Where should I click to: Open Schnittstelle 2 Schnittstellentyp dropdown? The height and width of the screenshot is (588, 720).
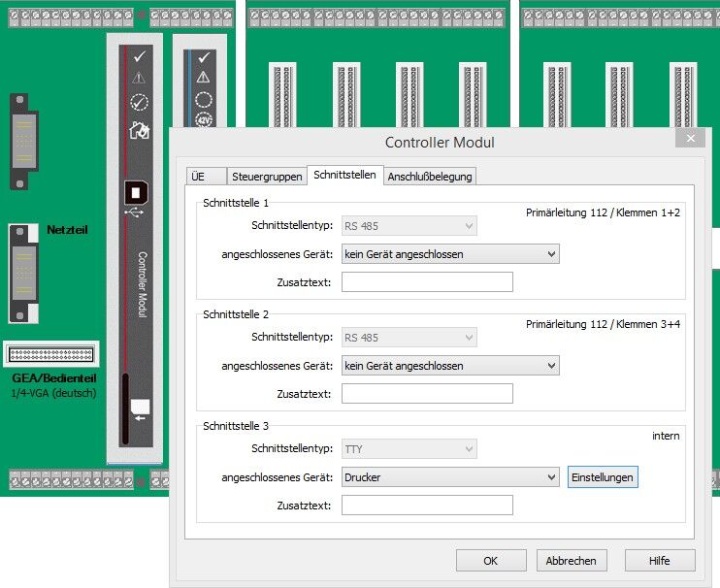pyautogui.click(x=409, y=338)
